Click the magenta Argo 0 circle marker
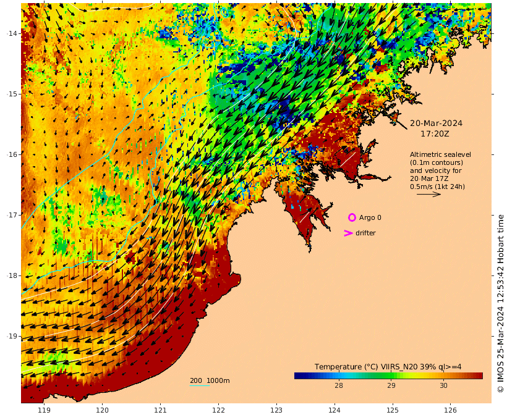The width and height of the screenshot is (507, 420). [352, 218]
